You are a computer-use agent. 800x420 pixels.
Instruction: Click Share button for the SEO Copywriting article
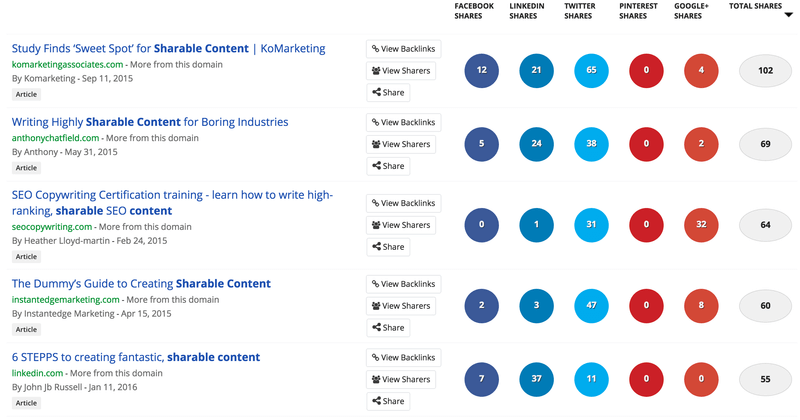(388, 247)
